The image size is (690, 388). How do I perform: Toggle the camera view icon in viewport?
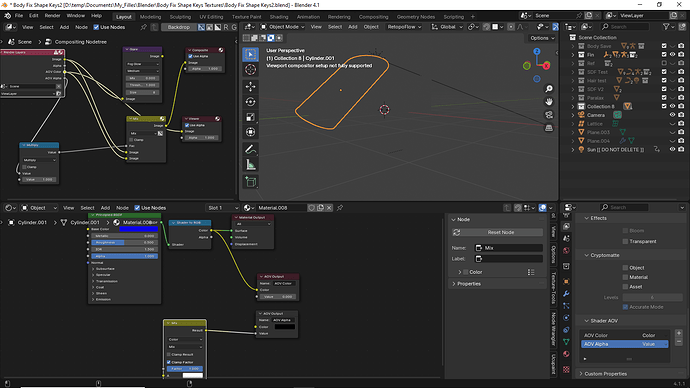pos(549,115)
